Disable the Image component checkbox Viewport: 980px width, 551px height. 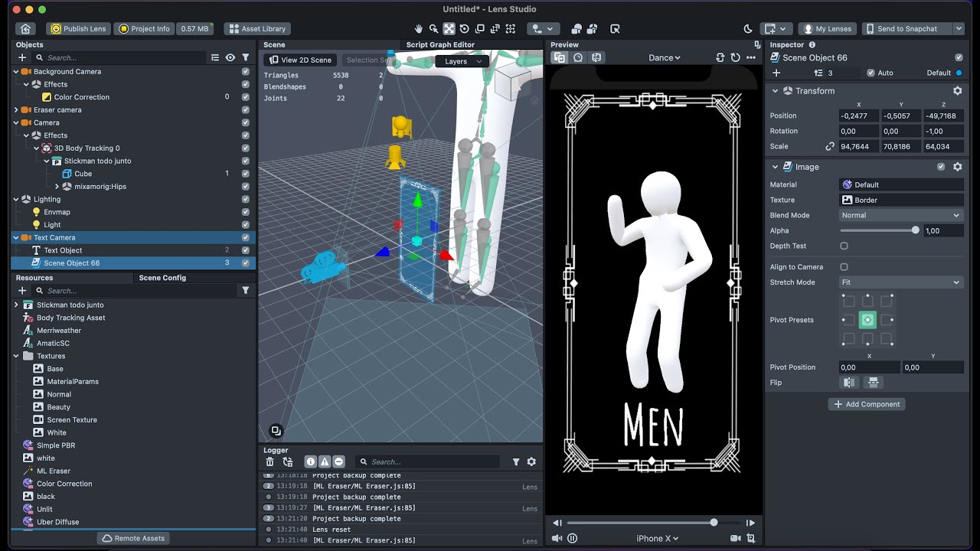coord(941,166)
